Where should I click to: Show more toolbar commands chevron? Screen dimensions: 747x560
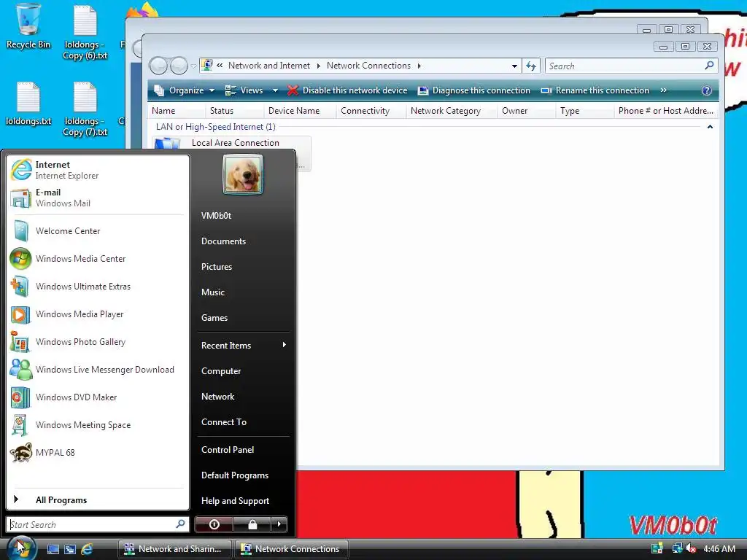point(664,90)
